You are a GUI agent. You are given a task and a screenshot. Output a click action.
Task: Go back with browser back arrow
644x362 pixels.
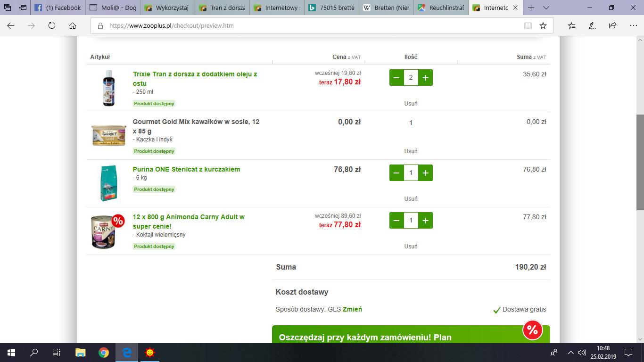(11, 26)
